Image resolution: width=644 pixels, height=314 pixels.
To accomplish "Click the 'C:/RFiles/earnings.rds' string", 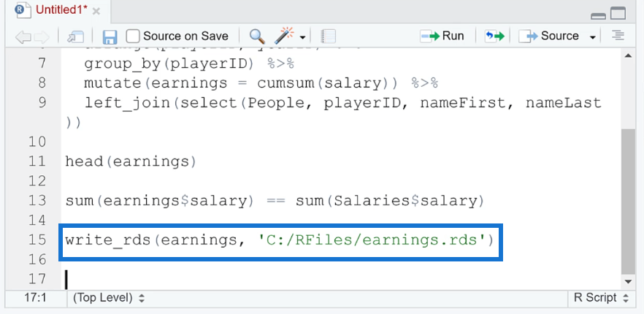I will pos(372,240).
